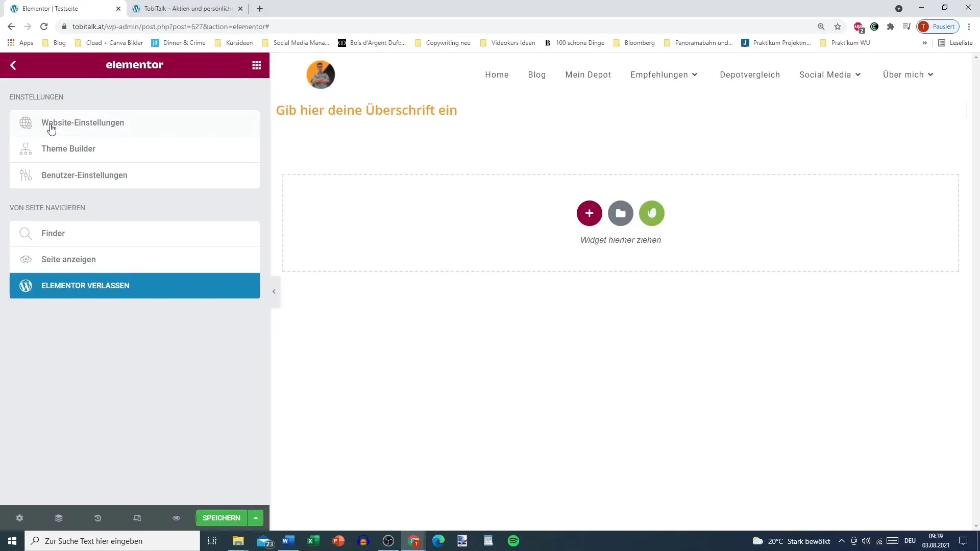The width and height of the screenshot is (980, 551).
Task: Open Theme Builder
Action: point(135,149)
